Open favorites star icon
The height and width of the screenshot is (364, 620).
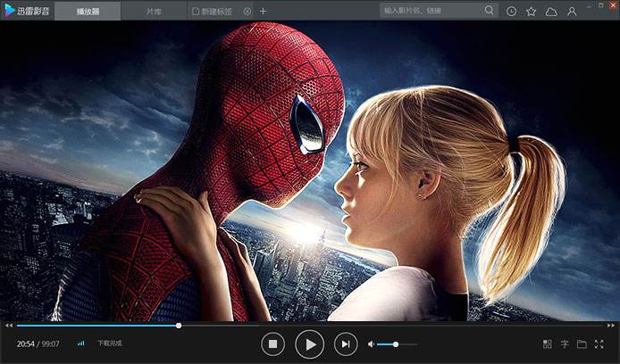(x=532, y=11)
